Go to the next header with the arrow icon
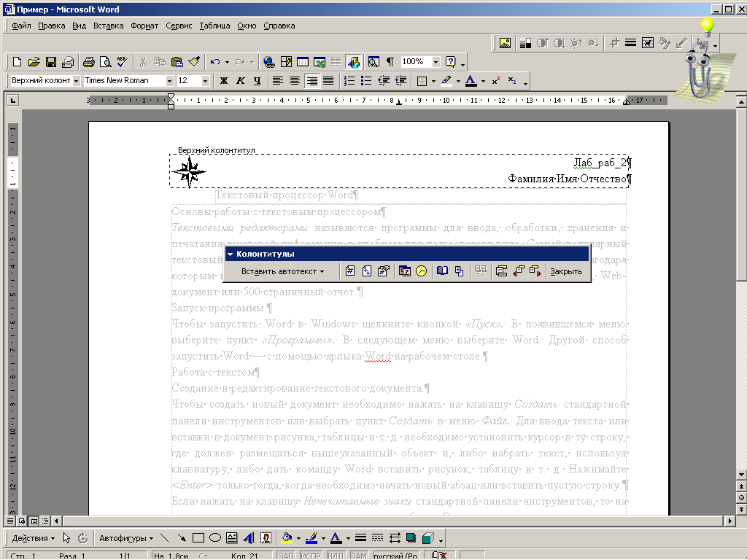Screen dimensions: 747x560 pos(535,271)
